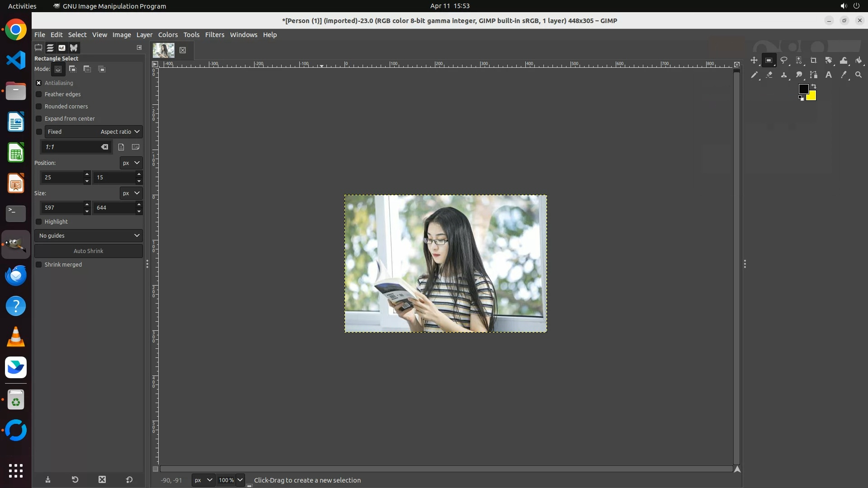Open the Colors menu
This screenshot has height=488, width=868.
tap(168, 35)
